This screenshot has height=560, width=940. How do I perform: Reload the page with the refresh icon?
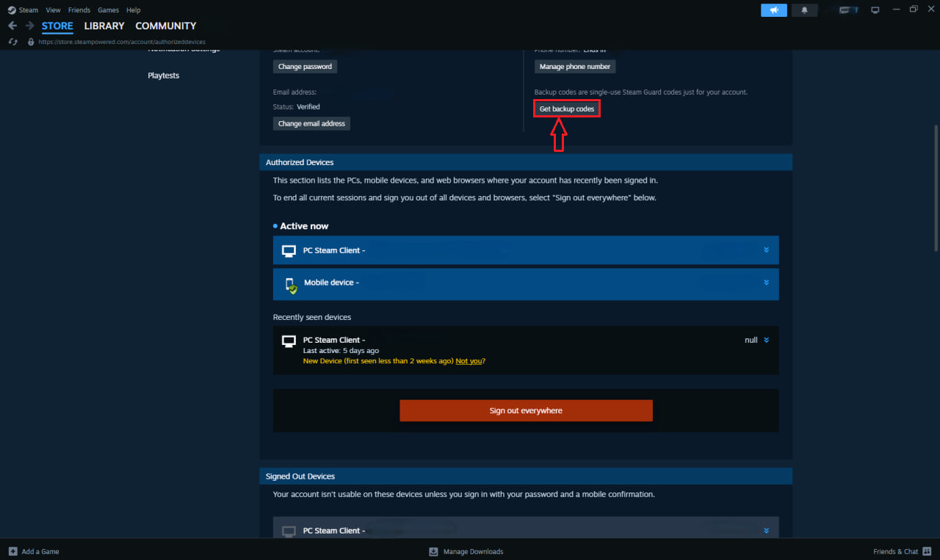13,42
